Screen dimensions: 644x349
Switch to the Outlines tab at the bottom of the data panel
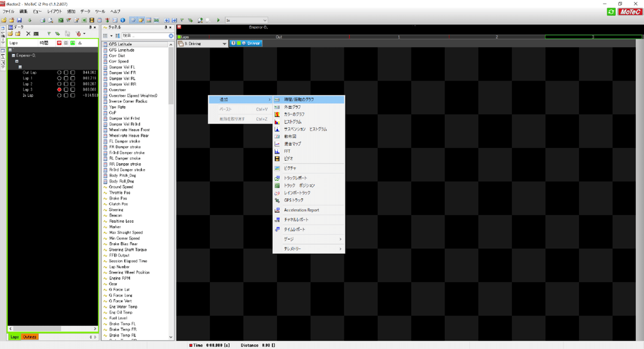30,337
